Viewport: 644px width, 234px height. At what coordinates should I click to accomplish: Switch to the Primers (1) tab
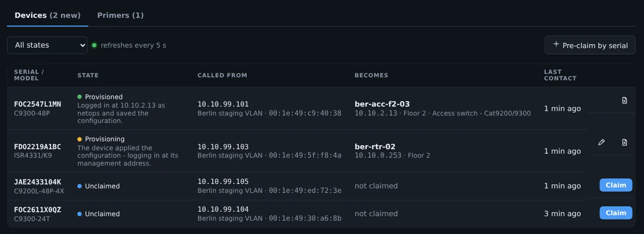(121, 15)
